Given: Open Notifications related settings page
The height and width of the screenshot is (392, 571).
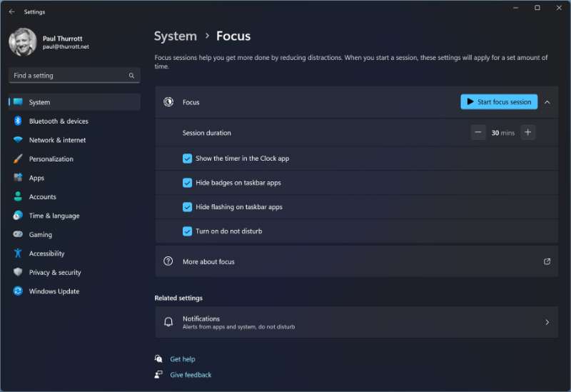Looking at the screenshot, I should click(x=356, y=323).
